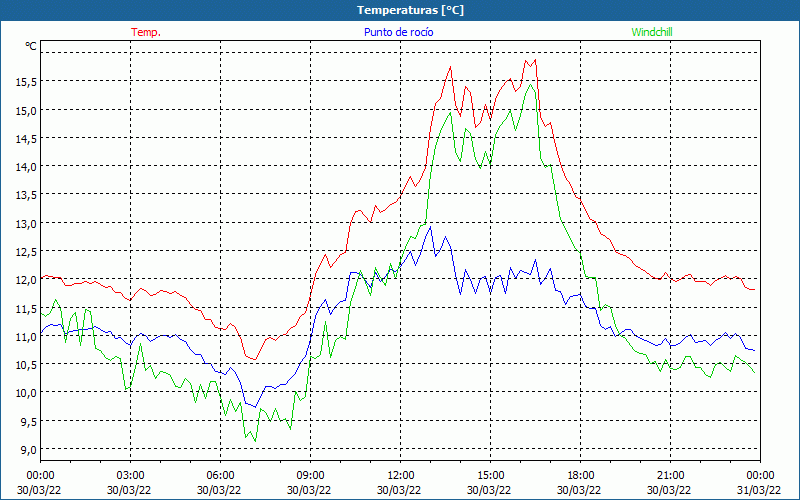This screenshot has height=500, width=800.
Task: Click the 13,0 y-axis value
Action: pyautogui.click(x=25, y=223)
